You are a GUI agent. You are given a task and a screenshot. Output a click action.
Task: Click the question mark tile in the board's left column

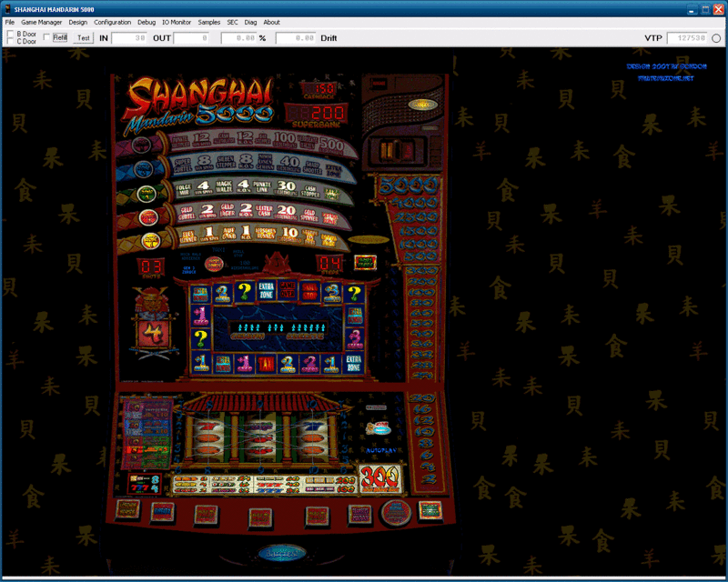200,339
